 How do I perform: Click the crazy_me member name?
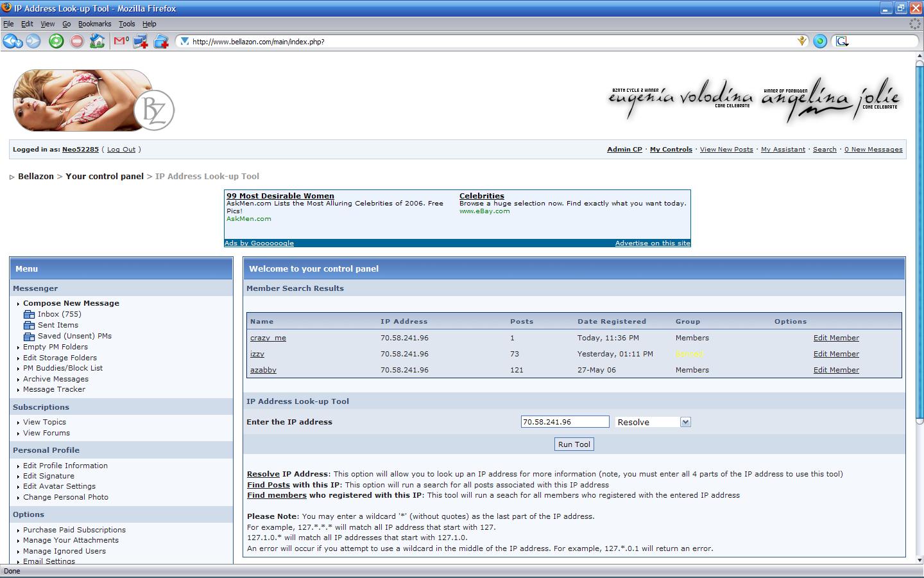[268, 338]
